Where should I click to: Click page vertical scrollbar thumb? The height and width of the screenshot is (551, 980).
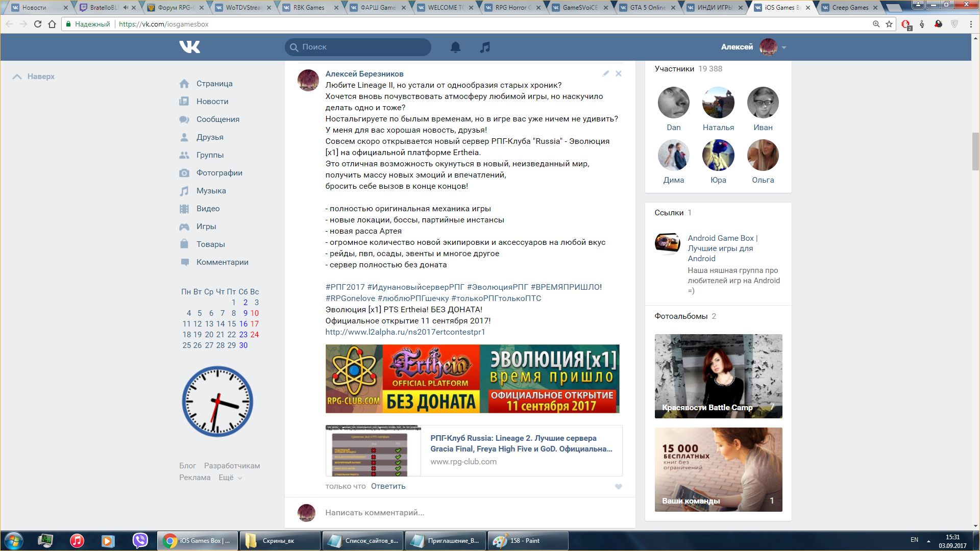975,151
